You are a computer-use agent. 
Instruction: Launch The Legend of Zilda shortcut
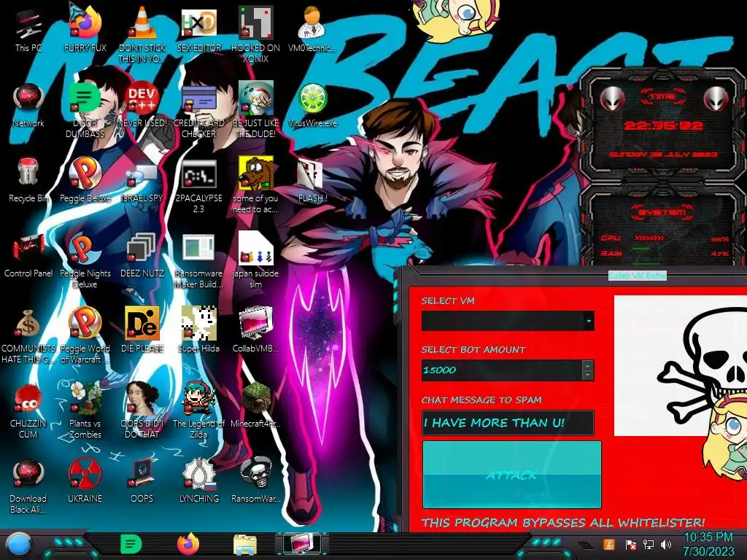[x=198, y=411]
